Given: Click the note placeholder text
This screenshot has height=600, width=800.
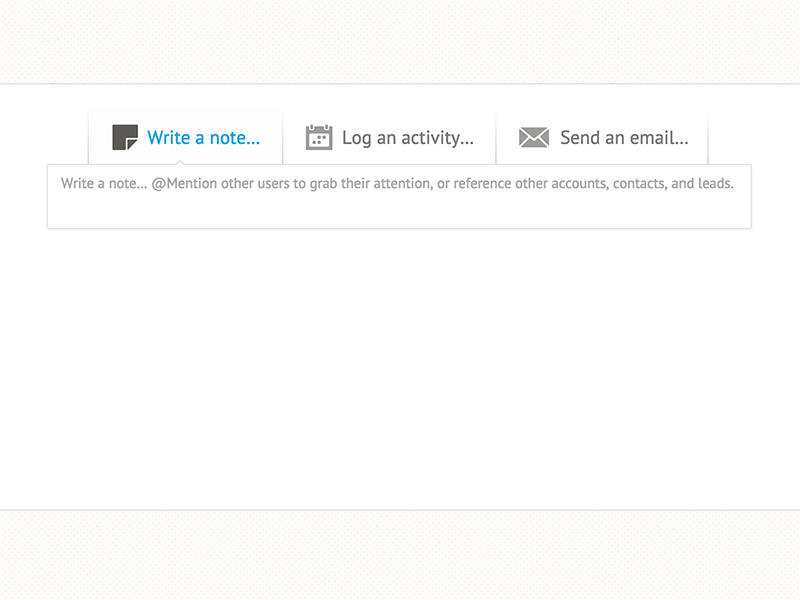Looking at the screenshot, I should tap(397, 183).
